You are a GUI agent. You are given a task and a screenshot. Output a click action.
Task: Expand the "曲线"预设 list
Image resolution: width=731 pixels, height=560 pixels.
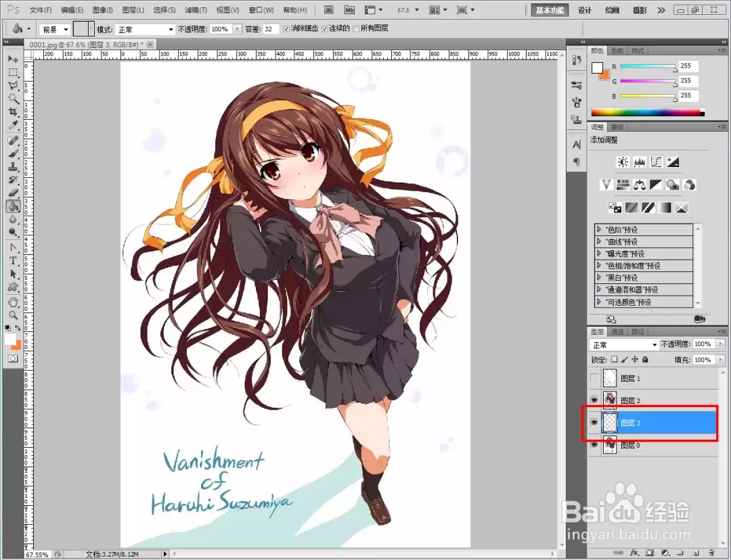(x=599, y=241)
